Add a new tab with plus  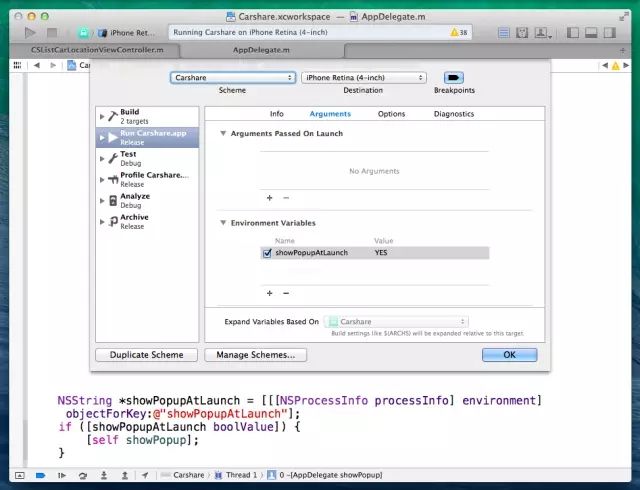[622, 51]
